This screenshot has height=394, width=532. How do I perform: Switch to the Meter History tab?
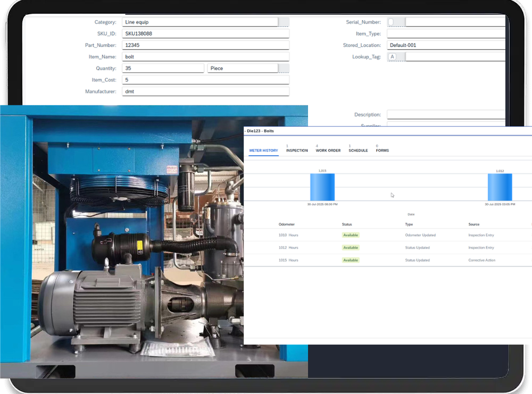click(263, 150)
